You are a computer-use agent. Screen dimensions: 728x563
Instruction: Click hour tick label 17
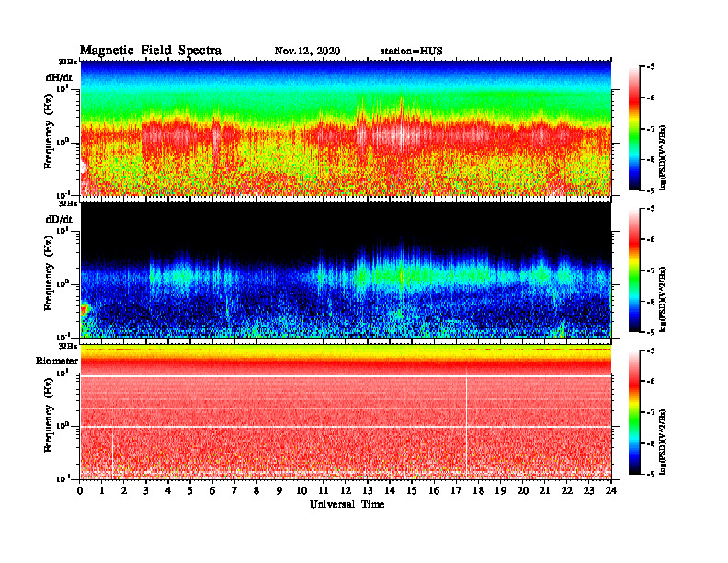456,490
